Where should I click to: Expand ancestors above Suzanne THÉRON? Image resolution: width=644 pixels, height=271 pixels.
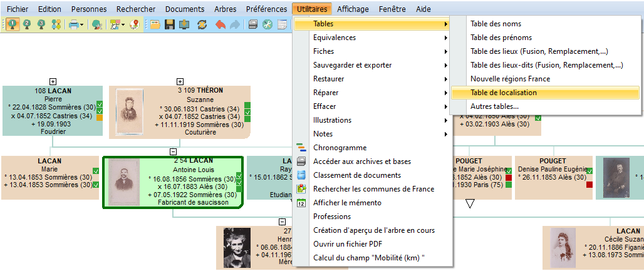click(180, 81)
